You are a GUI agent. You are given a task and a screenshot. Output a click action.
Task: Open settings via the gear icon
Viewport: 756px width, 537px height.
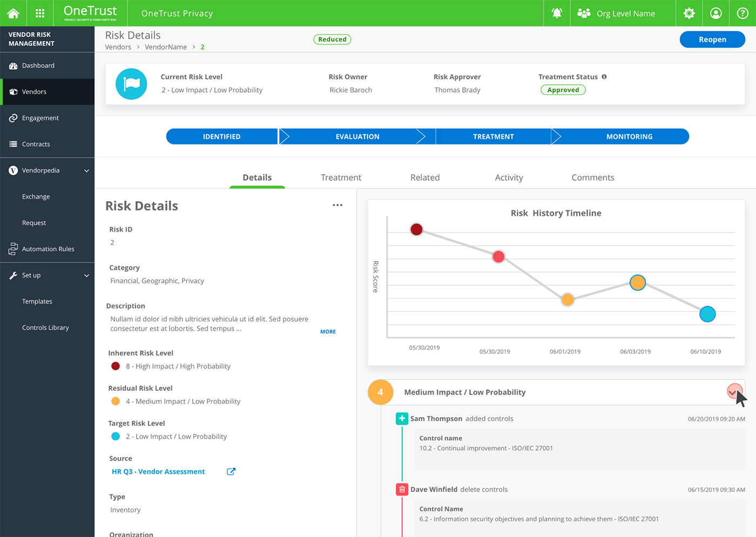(x=689, y=13)
